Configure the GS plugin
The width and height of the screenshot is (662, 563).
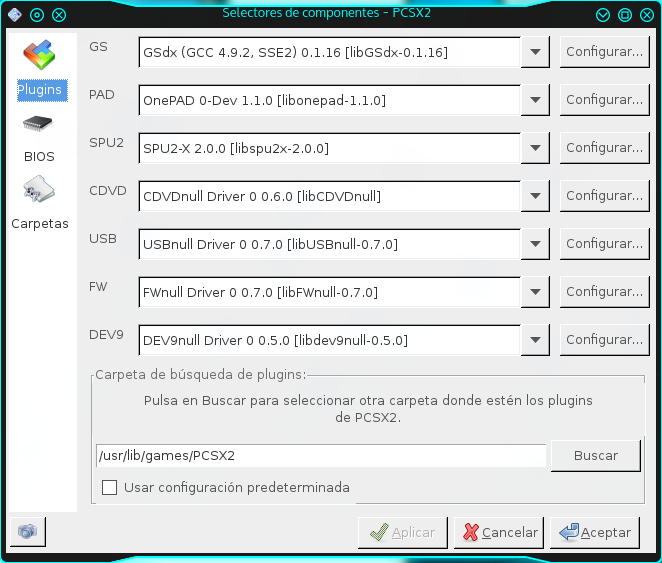tap(605, 51)
